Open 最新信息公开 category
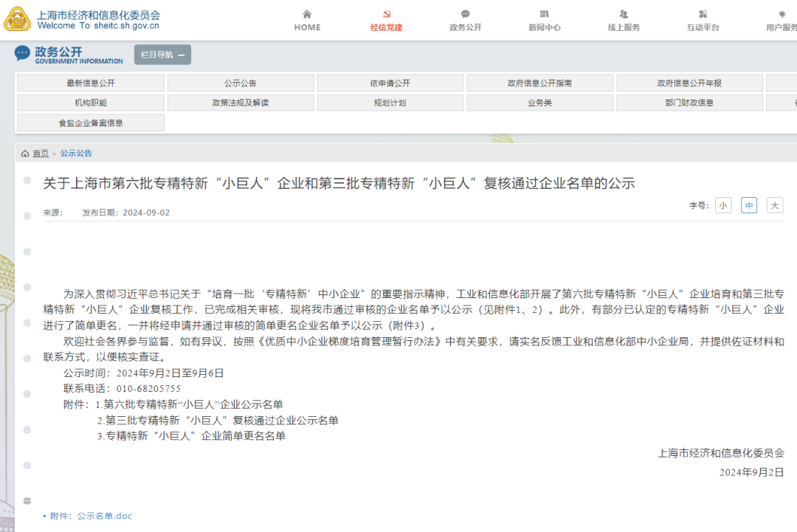797x532 pixels. tap(91, 83)
